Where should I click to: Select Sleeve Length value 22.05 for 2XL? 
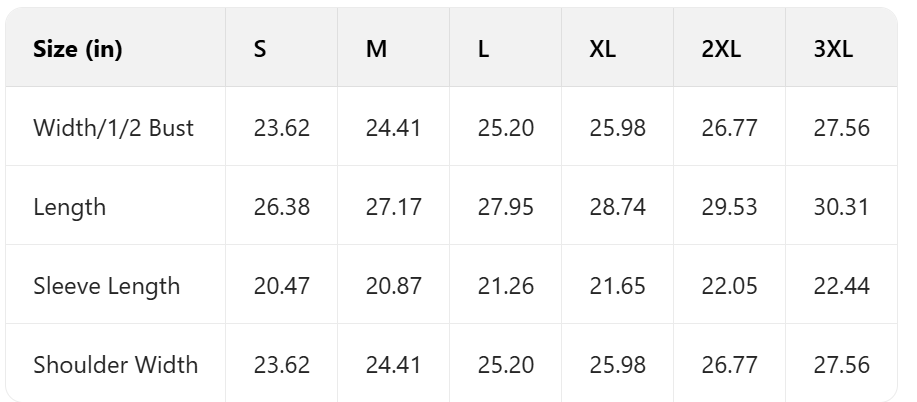pyautogui.click(x=730, y=286)
